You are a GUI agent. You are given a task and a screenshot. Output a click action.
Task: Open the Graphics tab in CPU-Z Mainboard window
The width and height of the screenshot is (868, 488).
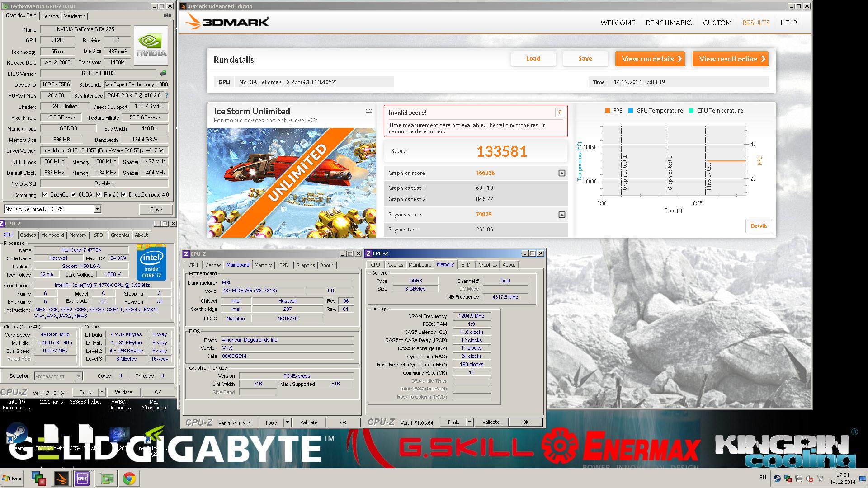pos(305,265)
